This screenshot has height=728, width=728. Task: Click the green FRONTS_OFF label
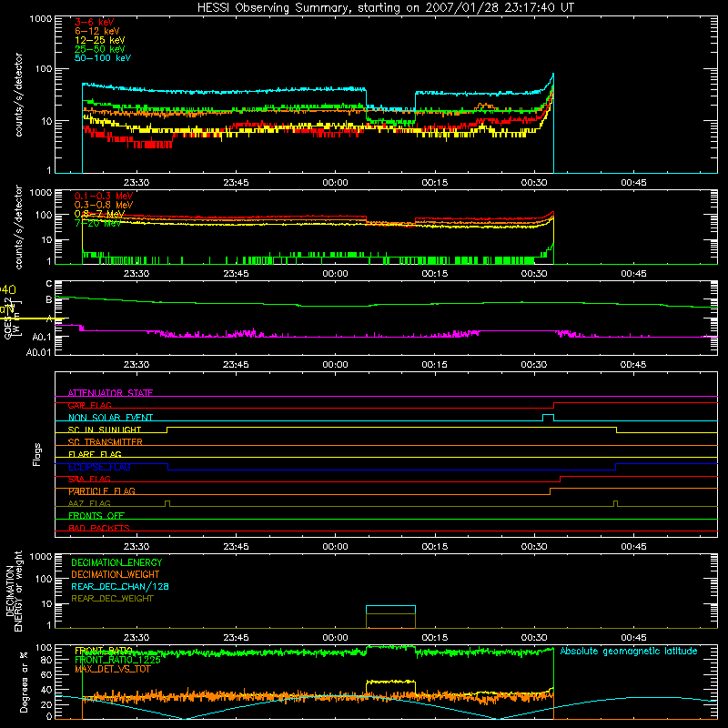96,516
